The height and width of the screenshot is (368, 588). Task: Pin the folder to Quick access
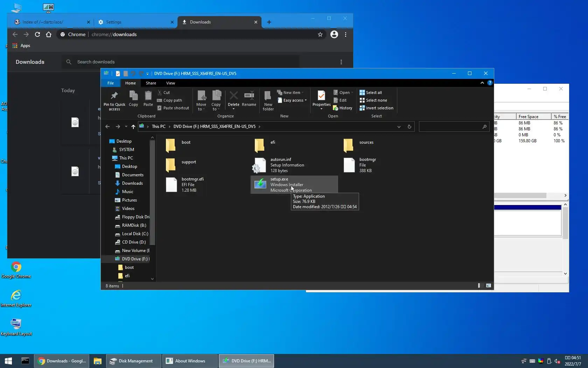coord(114,101)
